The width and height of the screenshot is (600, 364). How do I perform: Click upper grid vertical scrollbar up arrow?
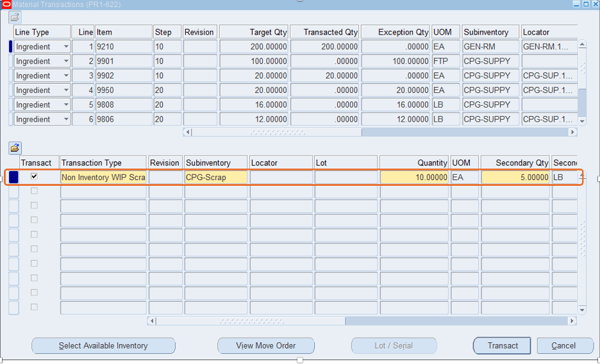(x=582, y=45)
